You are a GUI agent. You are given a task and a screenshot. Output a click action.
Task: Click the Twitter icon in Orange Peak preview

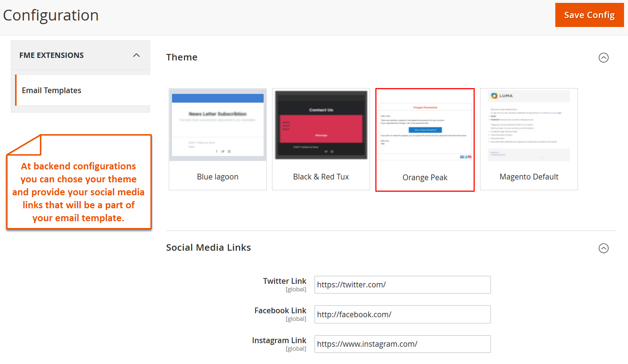click(x=466, y=157)
